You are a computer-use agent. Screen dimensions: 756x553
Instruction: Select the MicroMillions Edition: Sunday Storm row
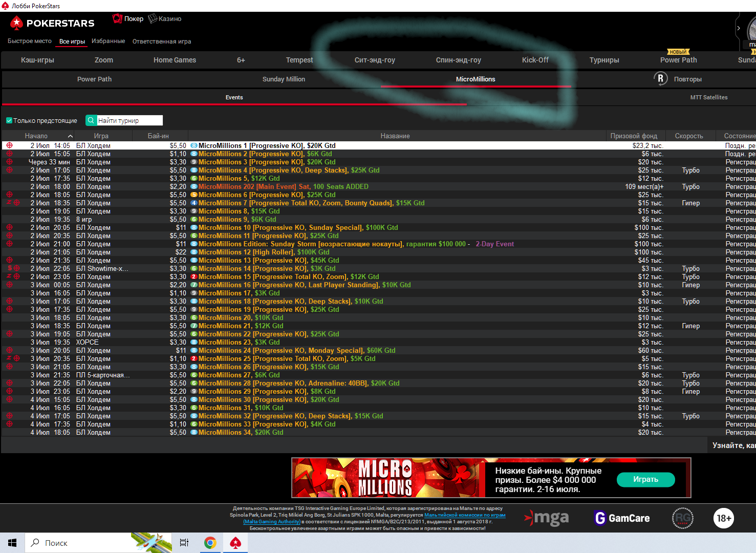379,244
